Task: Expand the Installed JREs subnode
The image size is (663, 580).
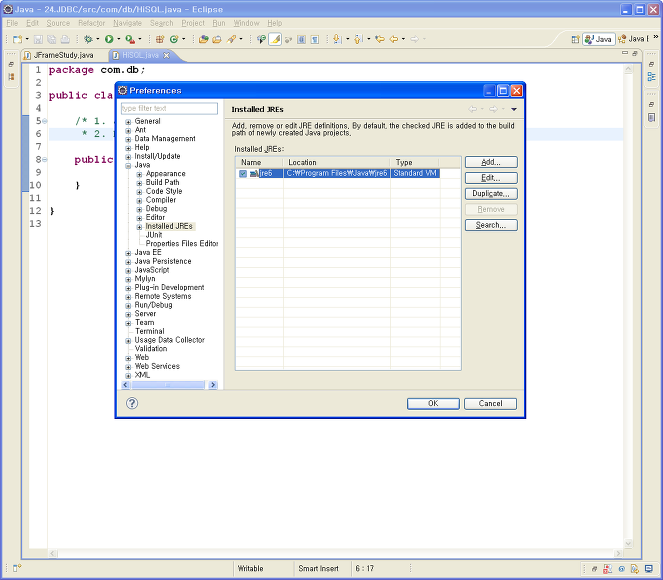Action: point(139,227)
